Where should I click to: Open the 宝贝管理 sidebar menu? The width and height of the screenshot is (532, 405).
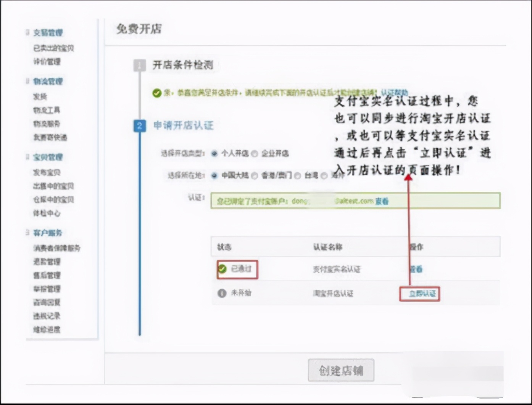coord(48,157)
